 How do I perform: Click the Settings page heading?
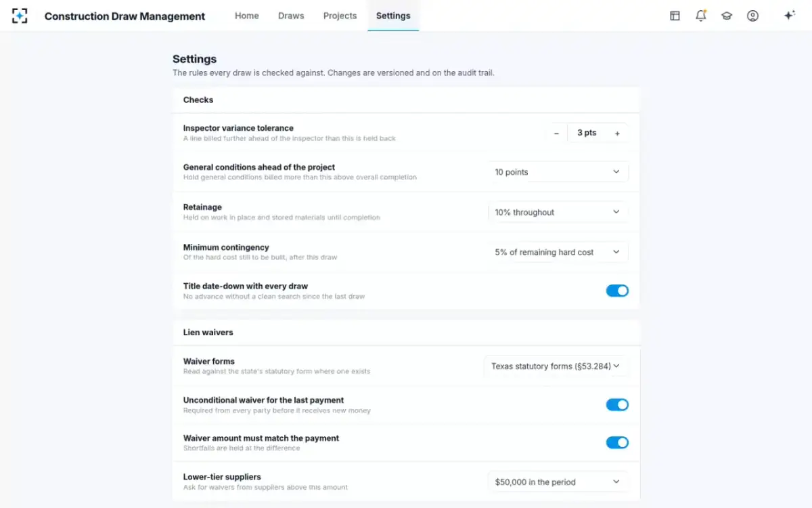click(x=195, y=59)
